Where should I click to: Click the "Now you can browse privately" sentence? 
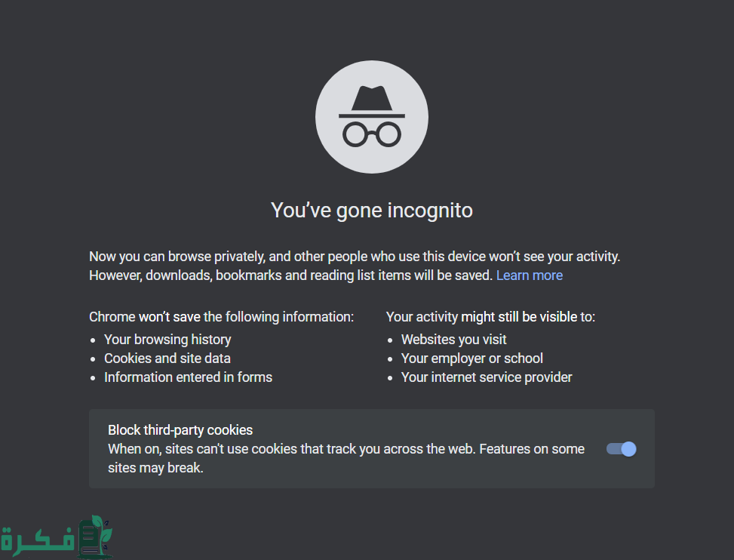pyautogui.click(x=355, y=257)
